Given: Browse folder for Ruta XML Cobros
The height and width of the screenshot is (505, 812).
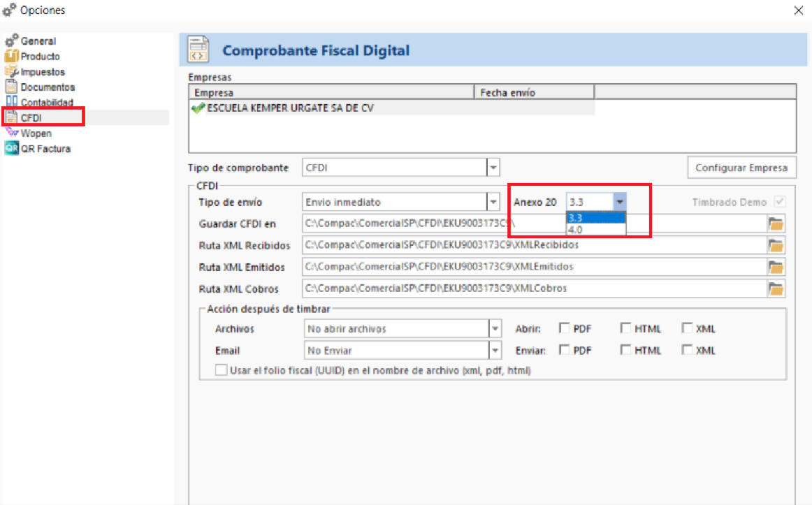Looking at the screenshot, I should 776,288.
